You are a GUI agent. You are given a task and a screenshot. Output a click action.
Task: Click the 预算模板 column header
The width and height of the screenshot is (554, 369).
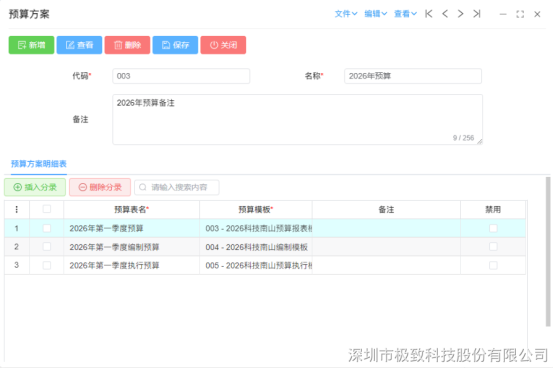[x=256, y=210]
